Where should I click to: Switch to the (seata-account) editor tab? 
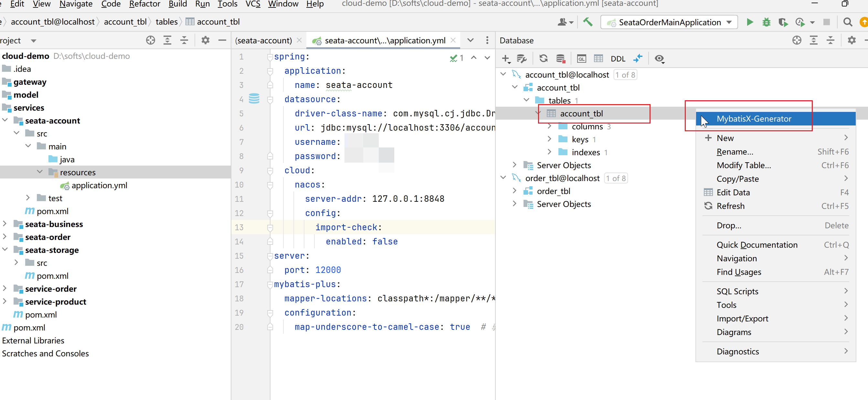[x=263, y=40]
